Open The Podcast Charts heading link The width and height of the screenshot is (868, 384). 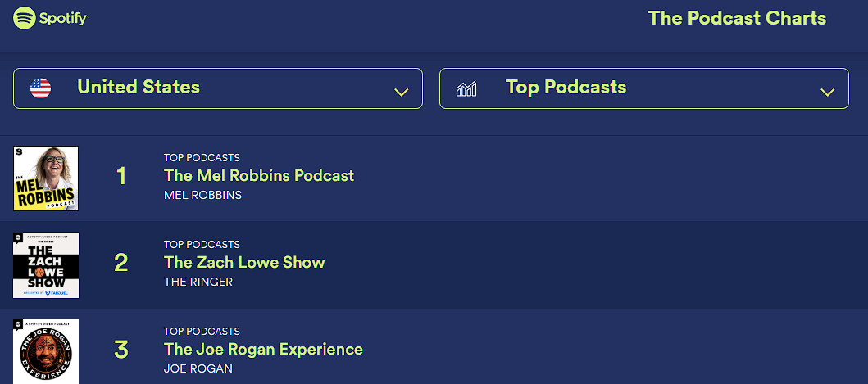(737, 18)
